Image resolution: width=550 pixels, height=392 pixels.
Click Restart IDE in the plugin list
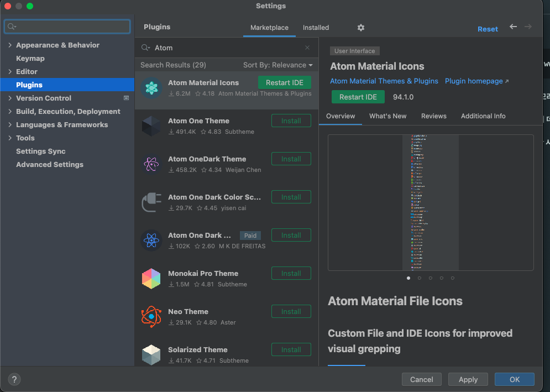click(x=285, y=82)
